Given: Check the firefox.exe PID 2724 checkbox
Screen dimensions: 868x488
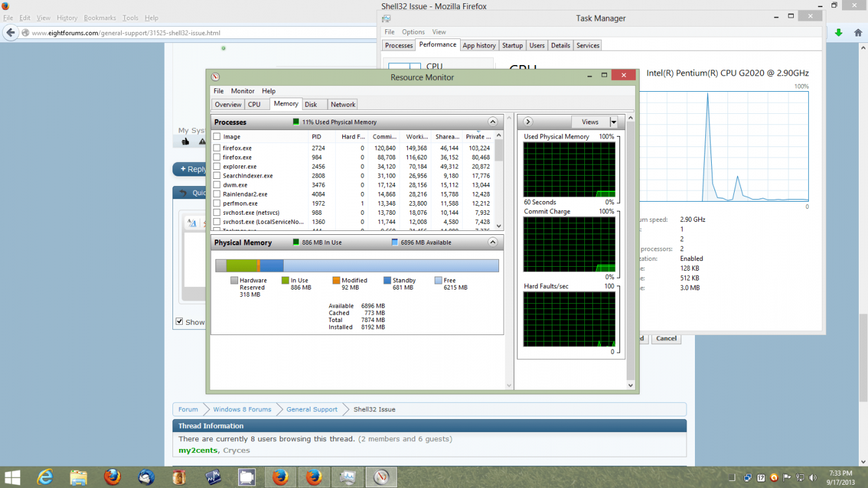Looking at the screenshot, I should click(217, 148).
